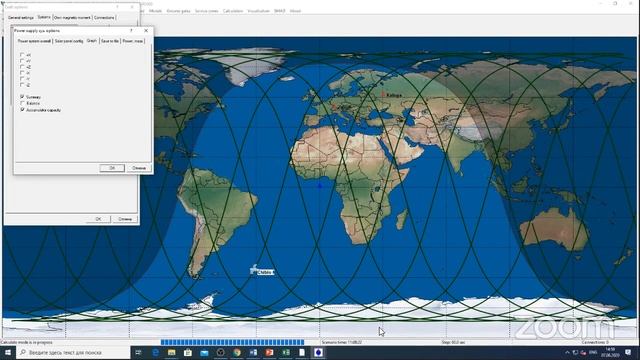
Task: Click the Chibis satellite label on the map
Action: point(266,272)
